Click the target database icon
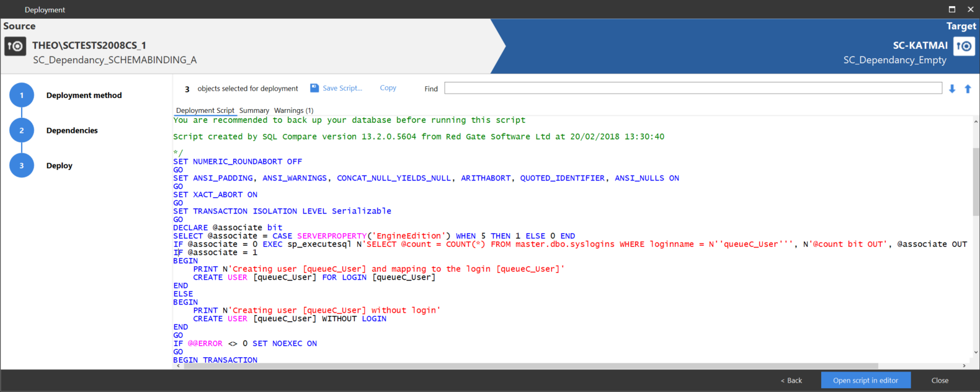 (964, 47)
